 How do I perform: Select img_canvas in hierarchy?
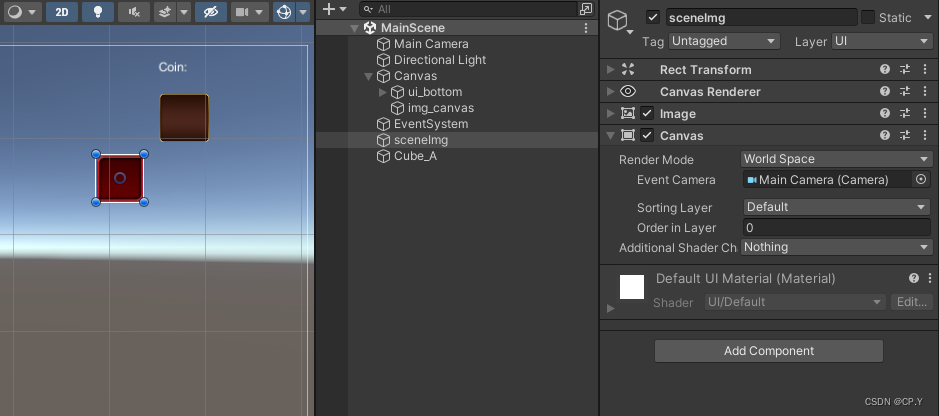click(441, 108)
